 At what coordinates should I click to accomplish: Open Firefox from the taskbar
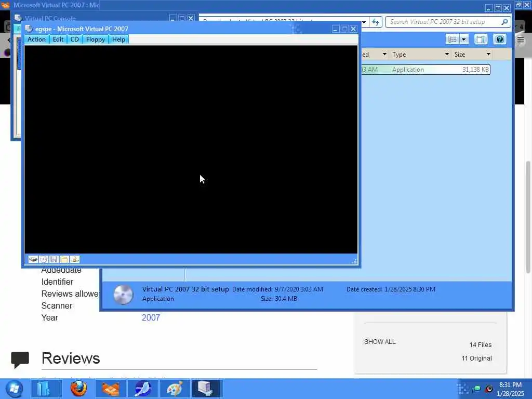point(78,389)
